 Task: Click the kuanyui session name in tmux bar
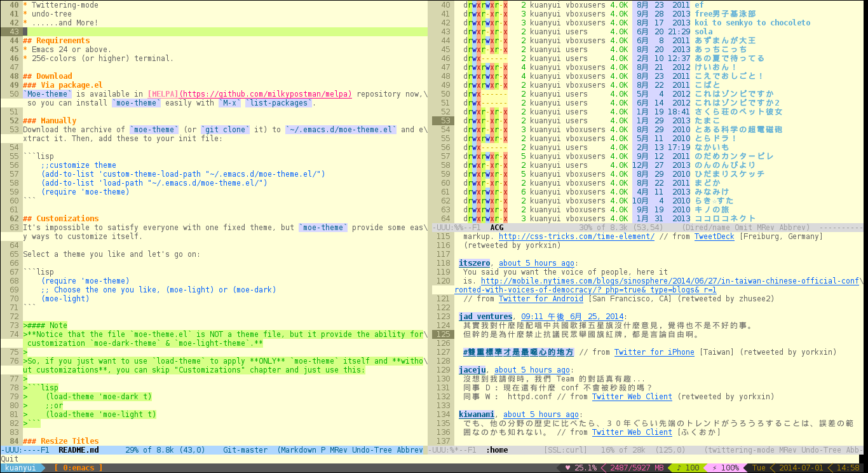click(19, 468)
